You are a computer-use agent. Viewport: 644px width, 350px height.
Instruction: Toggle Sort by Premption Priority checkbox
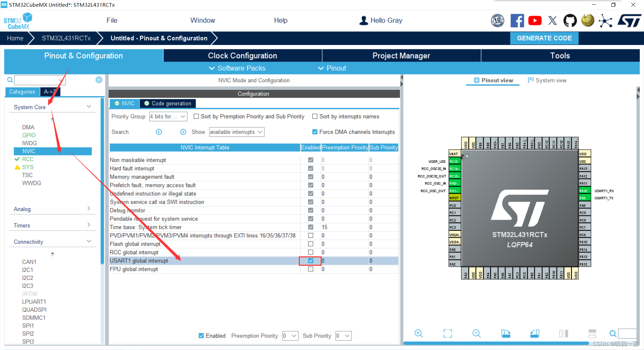(196, 116)
